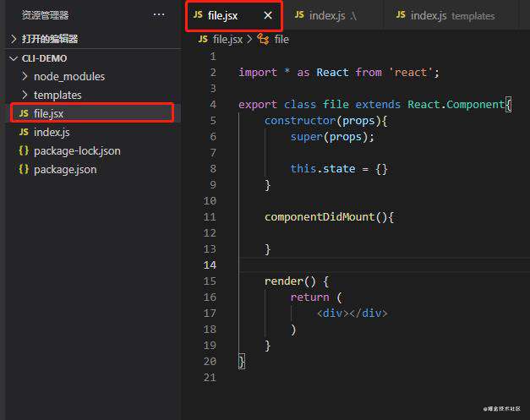Click the export keyword on line 4
Screen dimensions: 530x420
click(258, 105)
